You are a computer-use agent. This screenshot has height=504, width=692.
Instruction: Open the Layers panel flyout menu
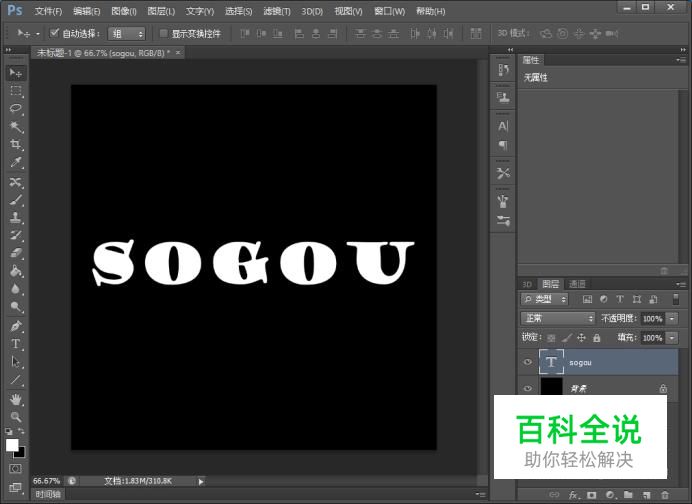(x=681, y=284)
